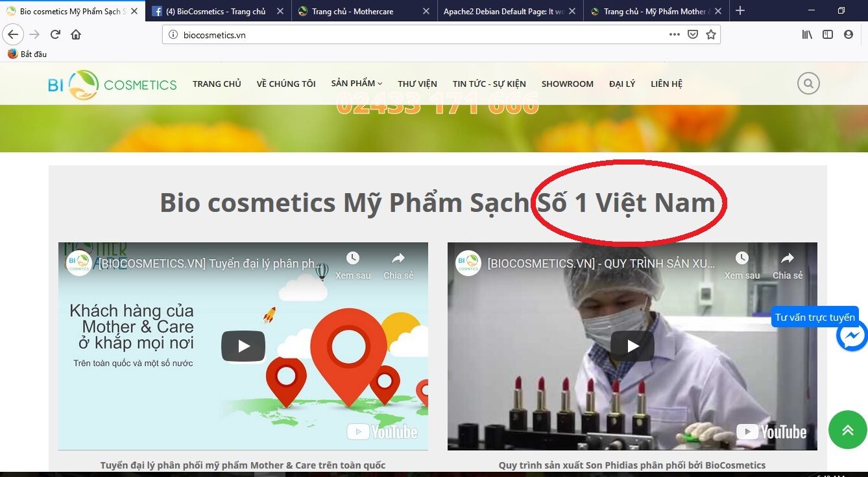The image size is (868, 477).
Task: Play the Mother & Care distributor video
Action: coord(243,346)
